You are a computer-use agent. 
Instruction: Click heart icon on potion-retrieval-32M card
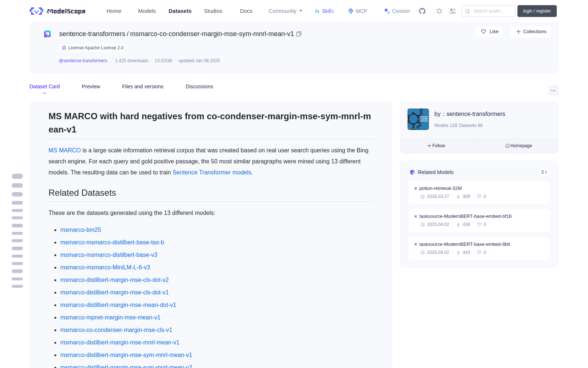(x=479, y=197)
